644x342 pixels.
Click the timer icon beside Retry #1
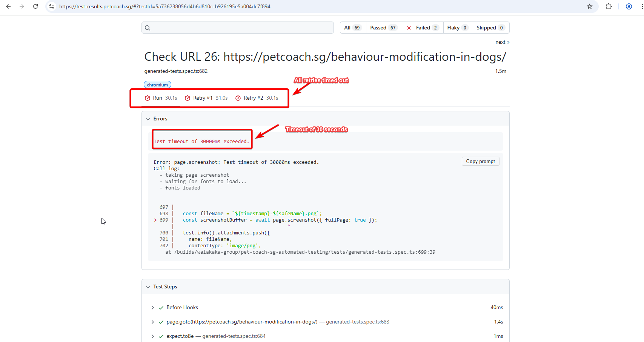(188, 98)
